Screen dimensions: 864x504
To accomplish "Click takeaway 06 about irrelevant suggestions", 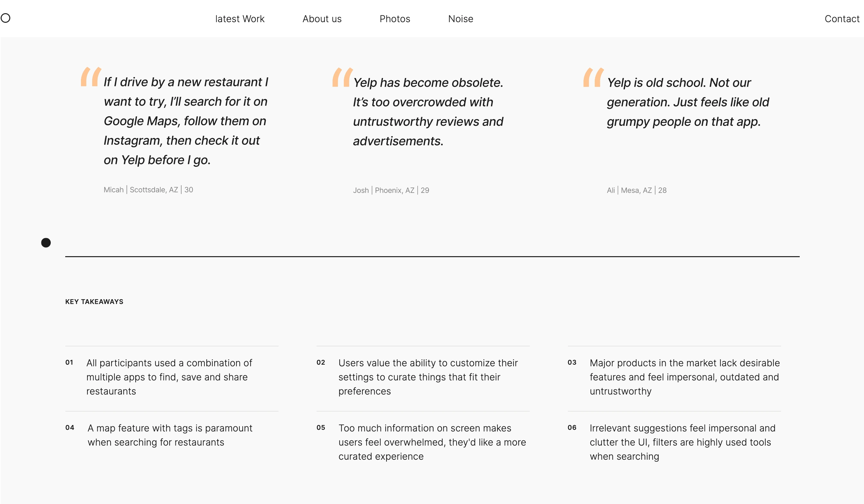I will pos(674,442).
